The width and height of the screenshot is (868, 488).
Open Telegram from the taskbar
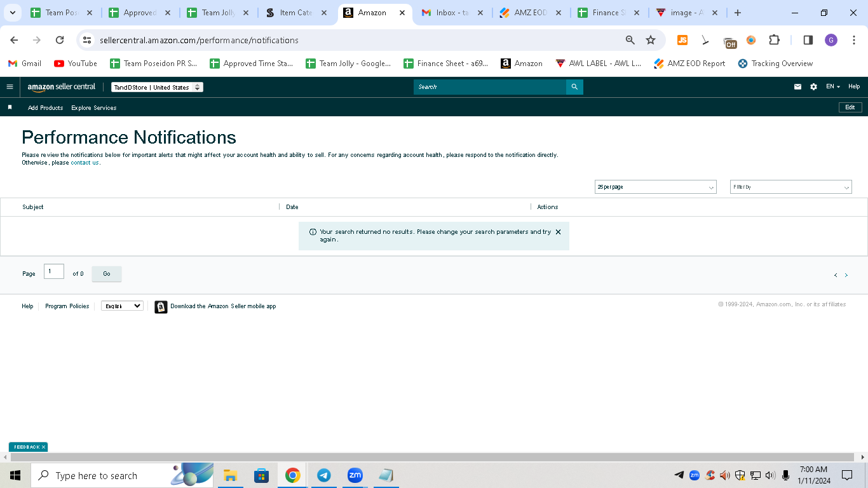tap(324, 475)
